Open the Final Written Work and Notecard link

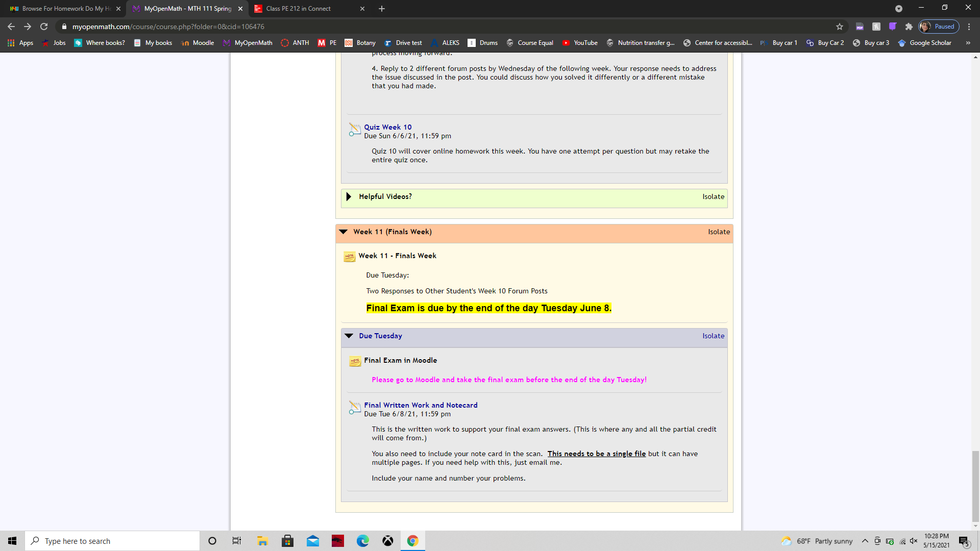[x=421, y=405]
